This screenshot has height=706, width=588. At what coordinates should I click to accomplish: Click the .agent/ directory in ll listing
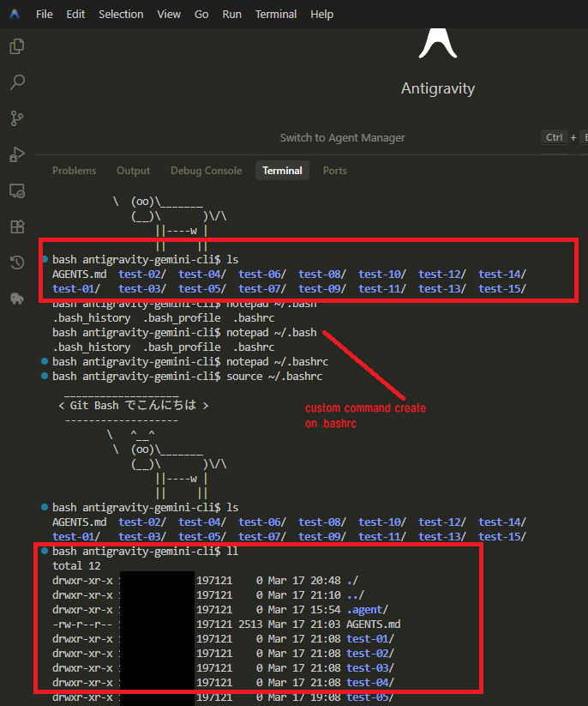tap(367, 610)
